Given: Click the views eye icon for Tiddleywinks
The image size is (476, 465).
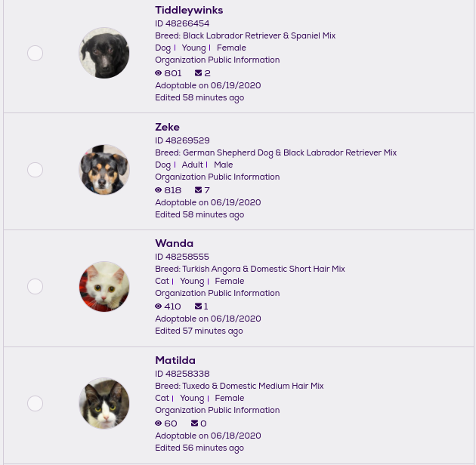Looking at the screenshot, I should pos(159,73).
